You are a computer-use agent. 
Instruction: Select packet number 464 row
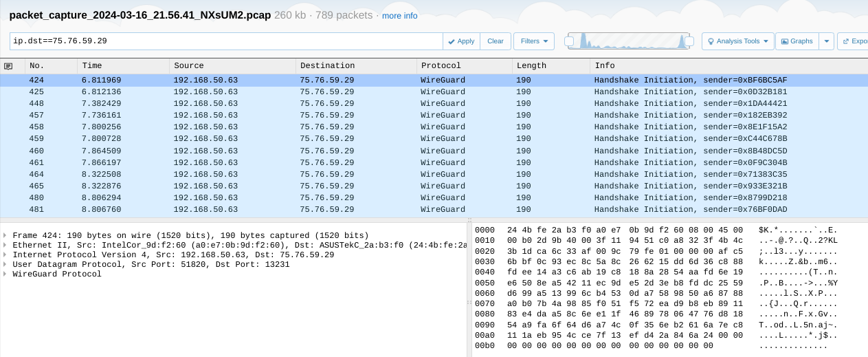[x=434, y=174]
